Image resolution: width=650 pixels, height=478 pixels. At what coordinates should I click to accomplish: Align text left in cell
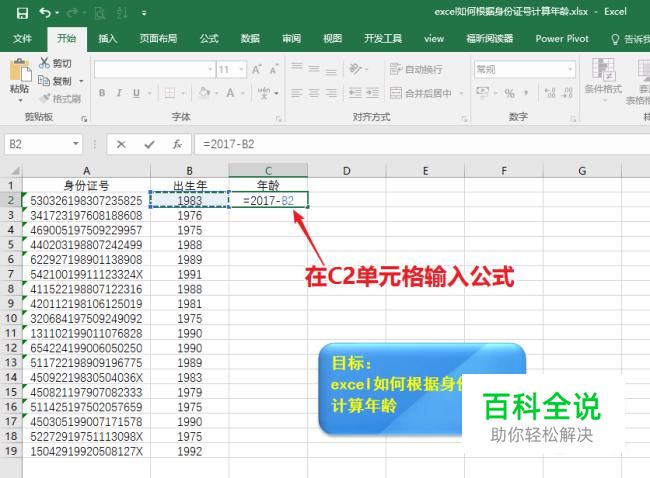coord(296,93)
